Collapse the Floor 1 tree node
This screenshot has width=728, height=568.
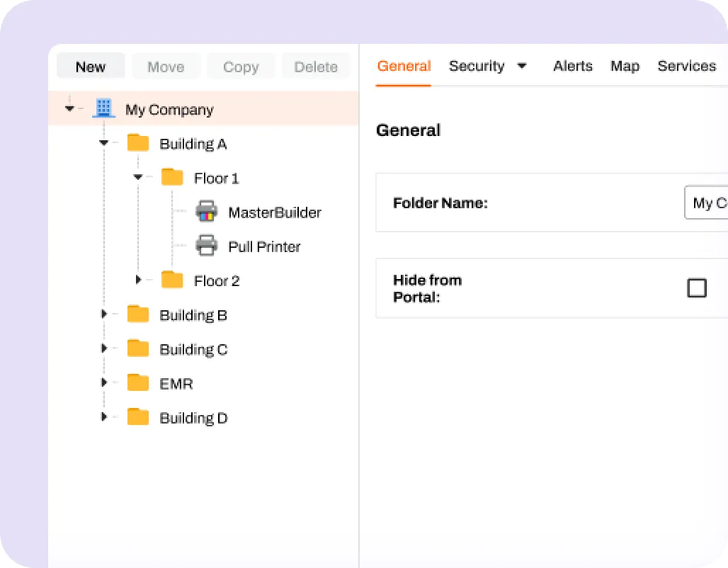pyautogui.click(x=138, y=177)
